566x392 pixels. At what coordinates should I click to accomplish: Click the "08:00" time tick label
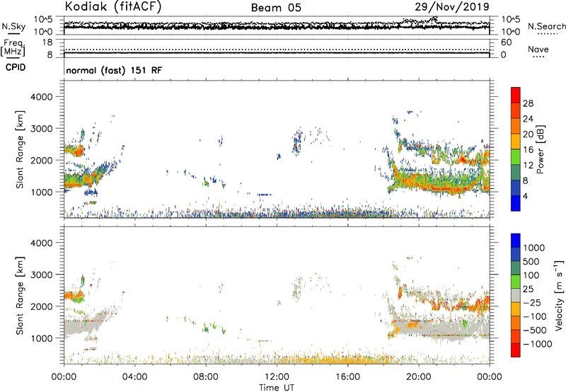click(x=206, y=377)
